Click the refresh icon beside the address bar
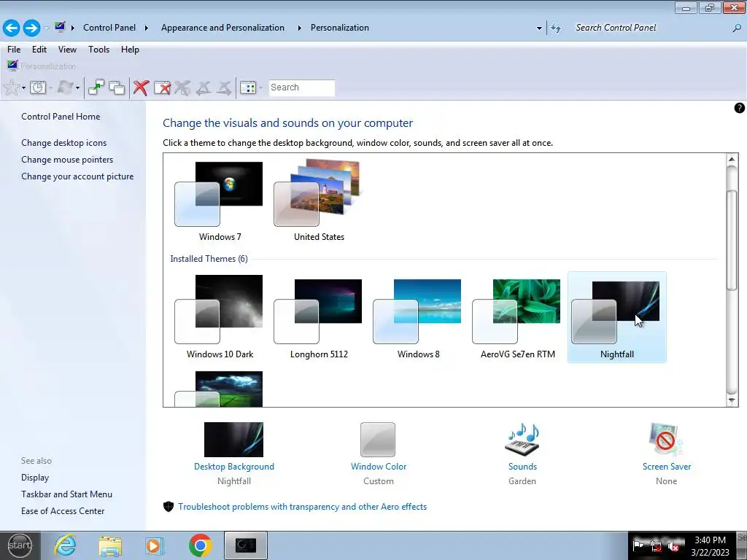 point(555,28)
